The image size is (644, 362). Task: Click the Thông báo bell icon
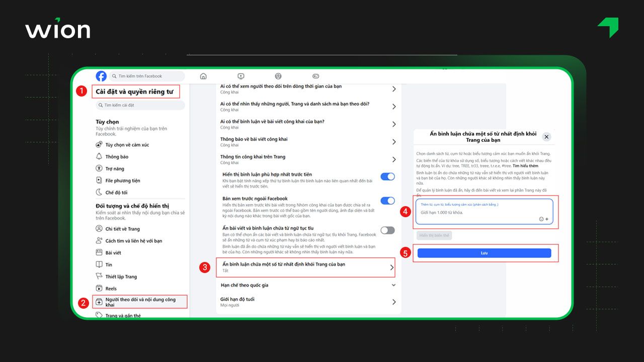coord(99,156)
